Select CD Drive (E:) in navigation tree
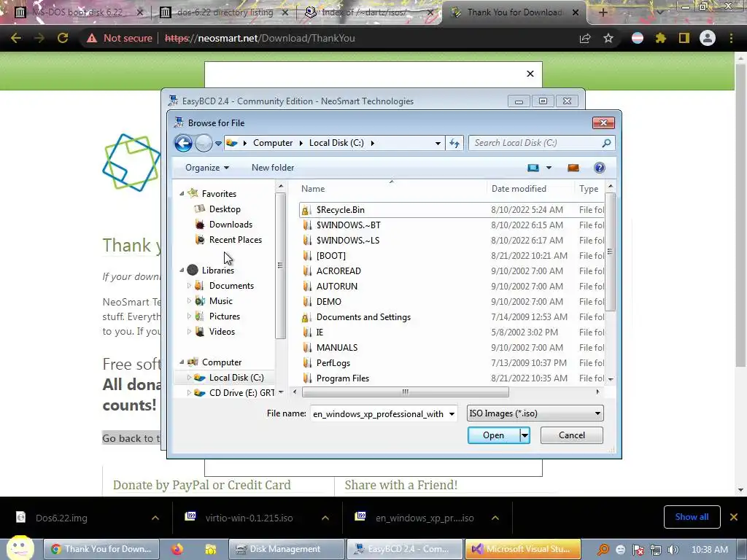747x560 pixels. pos(241,393)
